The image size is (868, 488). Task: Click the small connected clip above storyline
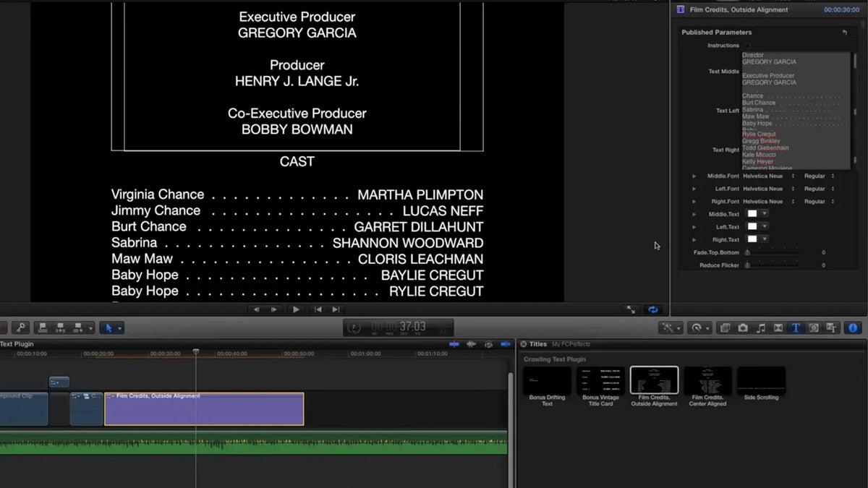click(59, 382)
